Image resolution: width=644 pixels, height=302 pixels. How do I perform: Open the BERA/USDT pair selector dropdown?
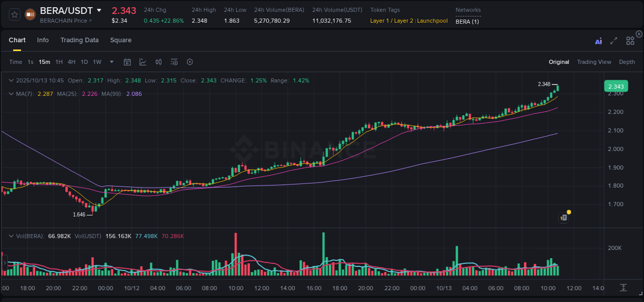99,10
